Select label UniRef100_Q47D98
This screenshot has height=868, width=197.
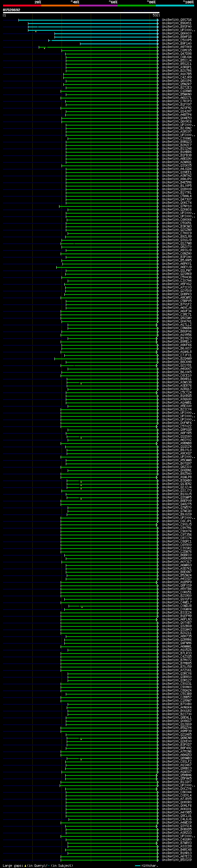tap(177, 54)
